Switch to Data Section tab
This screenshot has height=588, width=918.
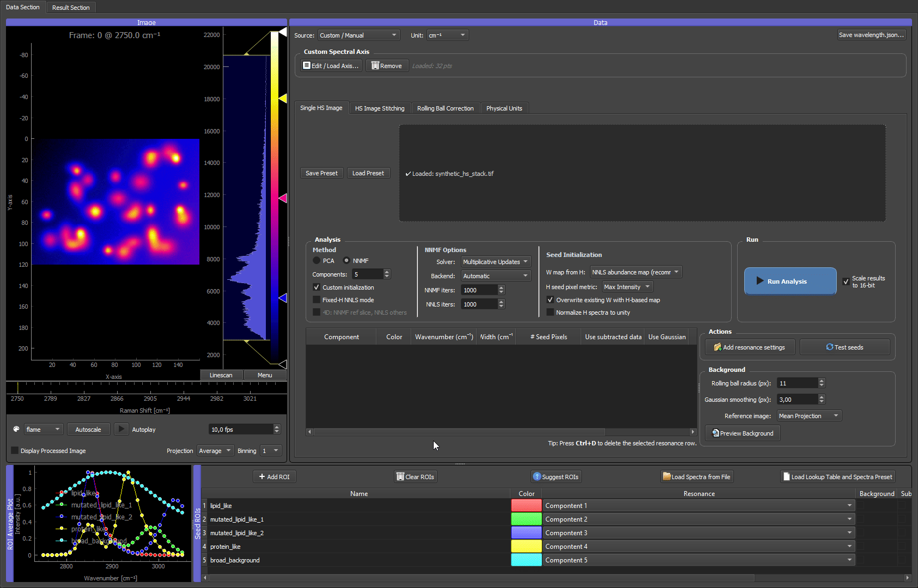(23, 7)
